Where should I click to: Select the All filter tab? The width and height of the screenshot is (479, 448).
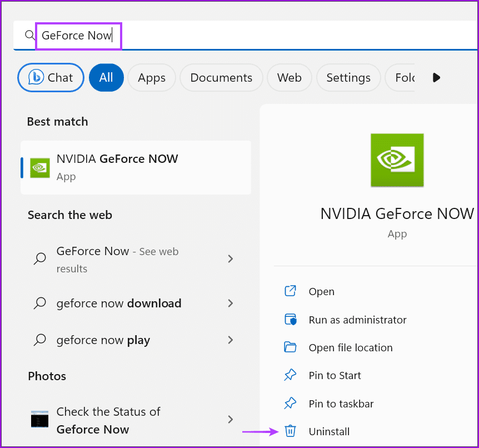(x=106, y=78)
